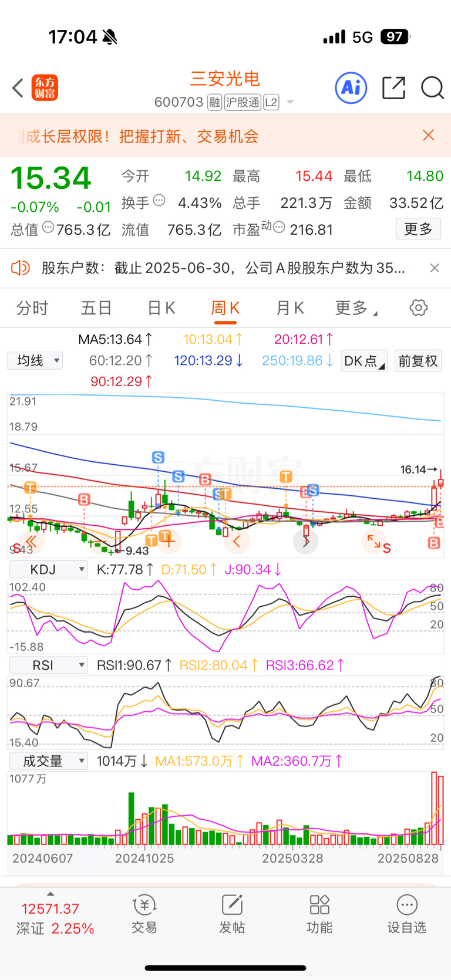Expand the 深证 index ticker

51,894
